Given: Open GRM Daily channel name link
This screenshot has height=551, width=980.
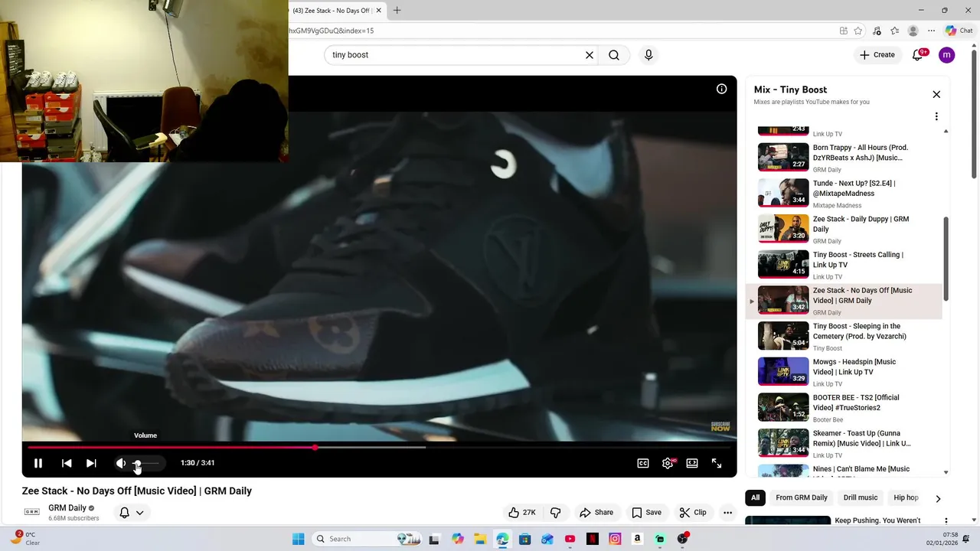Looking at the screenshot, I should [67, 508].
